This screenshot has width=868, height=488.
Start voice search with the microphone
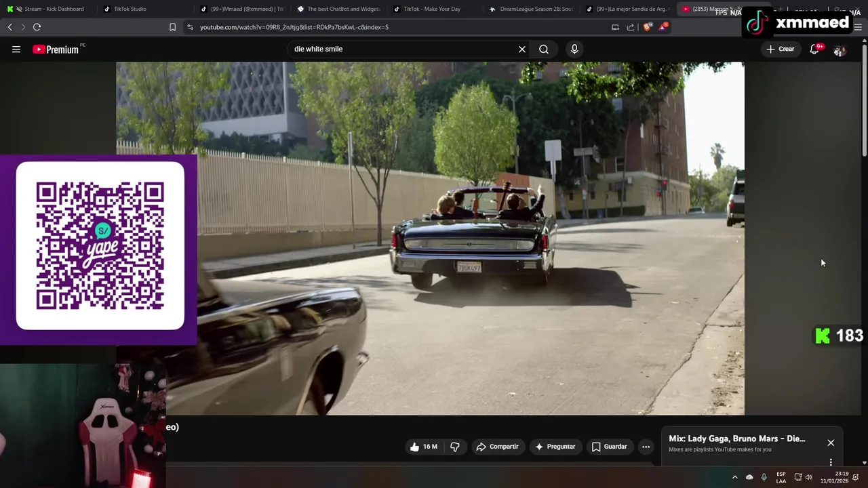574,49
